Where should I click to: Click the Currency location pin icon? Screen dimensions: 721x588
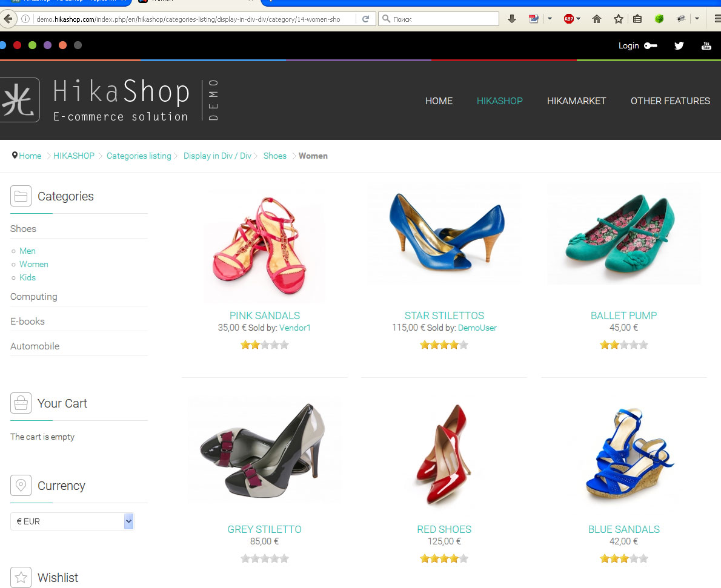(21, 485)
